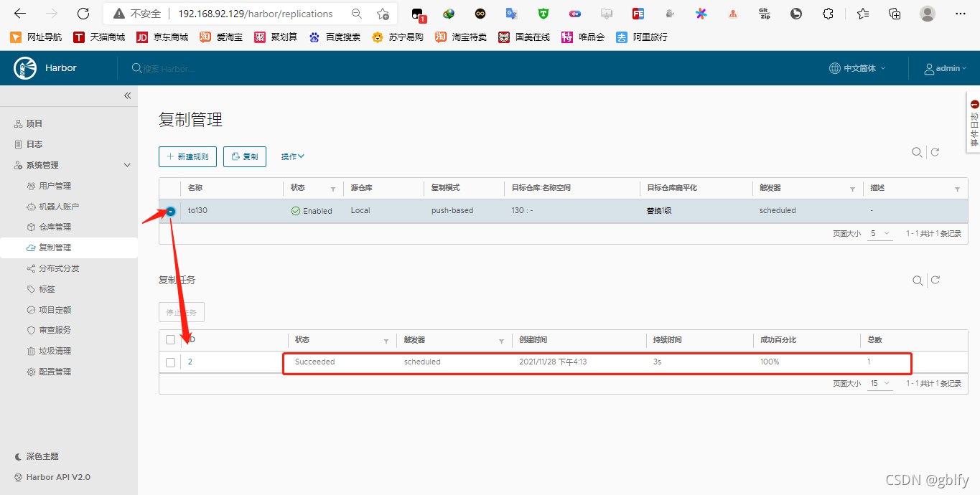This screenshot has height=495, width=980.
Task: Sort tasks by 创建时间 header
Action: [x=533, y=340]
